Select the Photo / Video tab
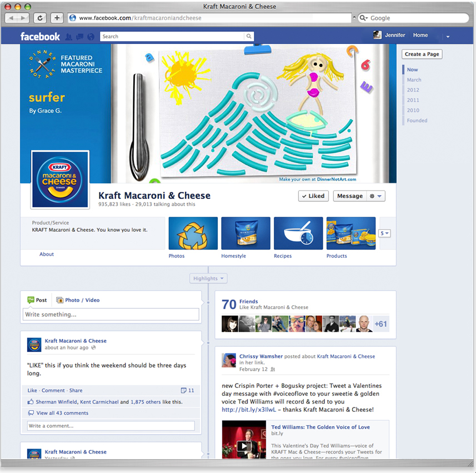Image resolution: width=476 pixels, height=473 pixels. click(x=78, y=300)
